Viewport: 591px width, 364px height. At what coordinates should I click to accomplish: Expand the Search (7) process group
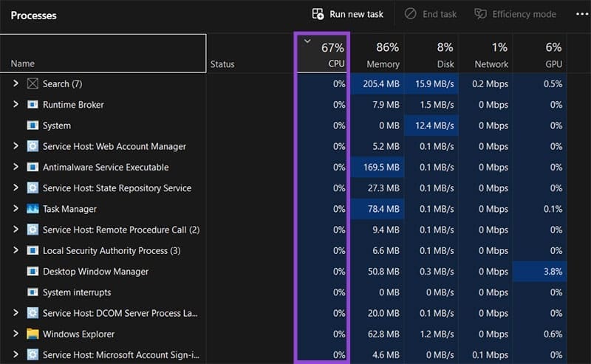click(x=16, y=84)
